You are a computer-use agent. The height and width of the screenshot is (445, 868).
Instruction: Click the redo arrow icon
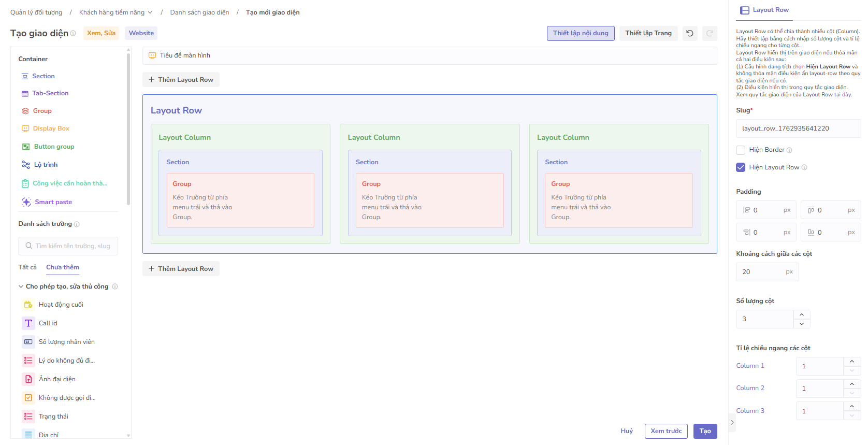(x=710, y=33)
